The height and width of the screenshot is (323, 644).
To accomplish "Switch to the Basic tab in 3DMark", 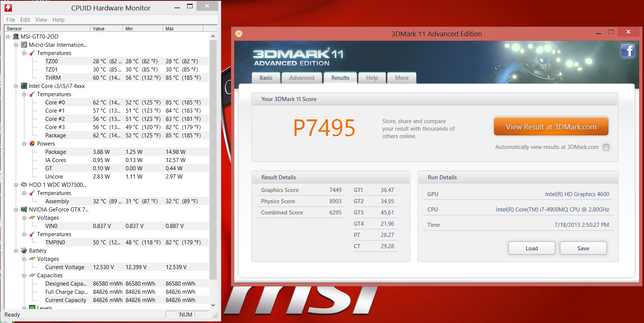I will tap(266, 78).
